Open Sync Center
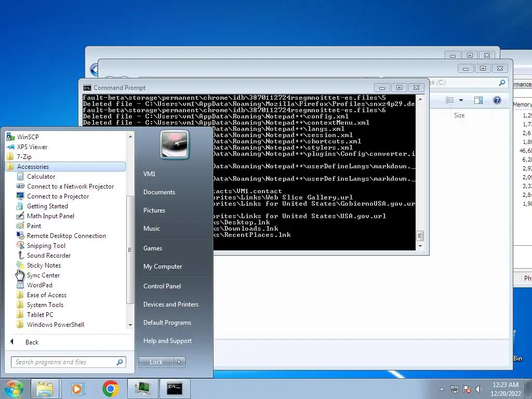 (44, 275)
